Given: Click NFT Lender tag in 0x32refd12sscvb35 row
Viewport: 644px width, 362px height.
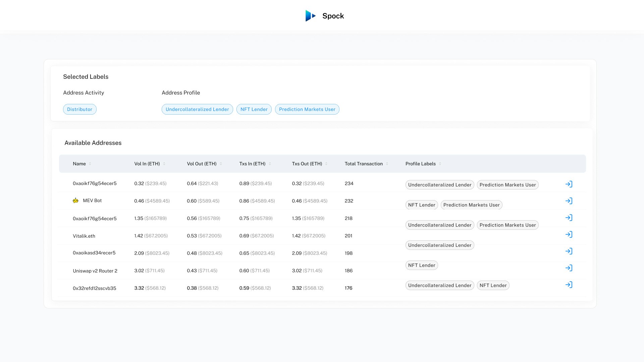Looking at the screenshot, I should (493, 285).
